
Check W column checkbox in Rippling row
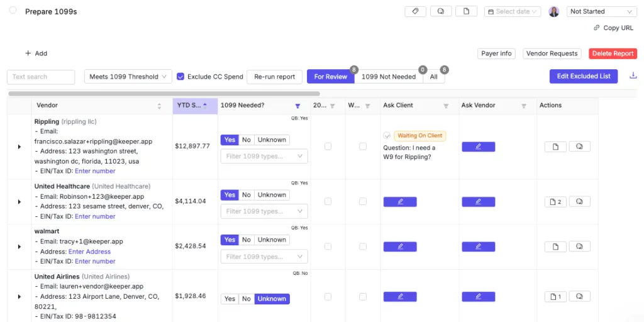tap(363, 146)
